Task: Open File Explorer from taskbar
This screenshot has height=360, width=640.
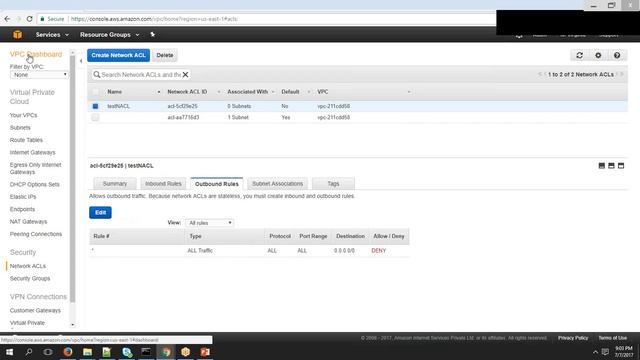Action: (x=87, y=352)
